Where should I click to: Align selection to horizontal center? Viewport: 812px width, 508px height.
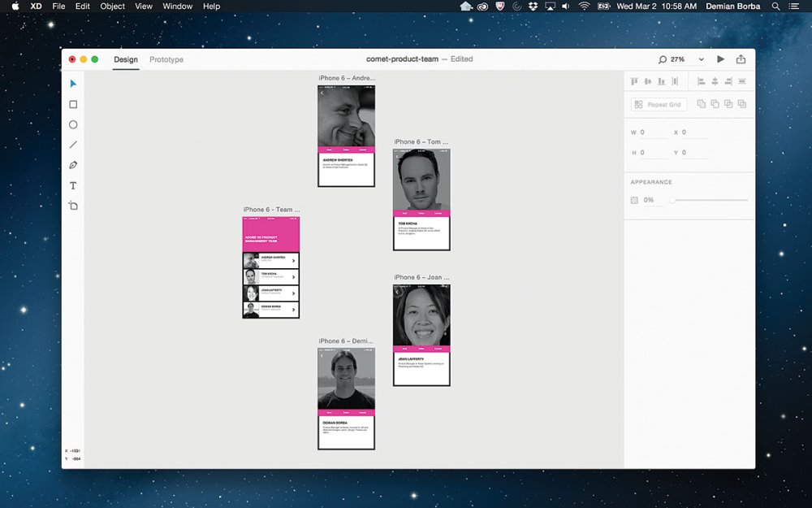click(715, 81)
